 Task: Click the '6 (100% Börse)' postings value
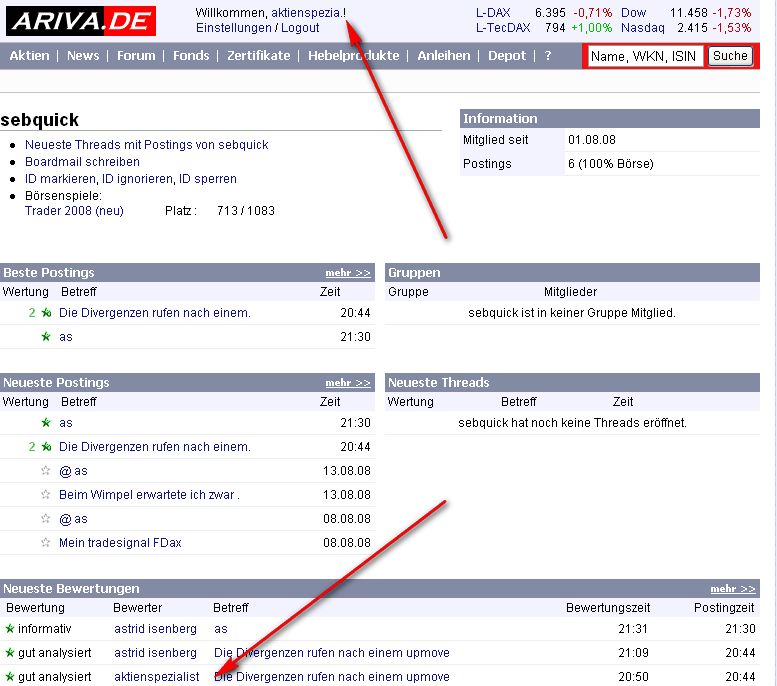pyautogui.click(x=610, y=164)
